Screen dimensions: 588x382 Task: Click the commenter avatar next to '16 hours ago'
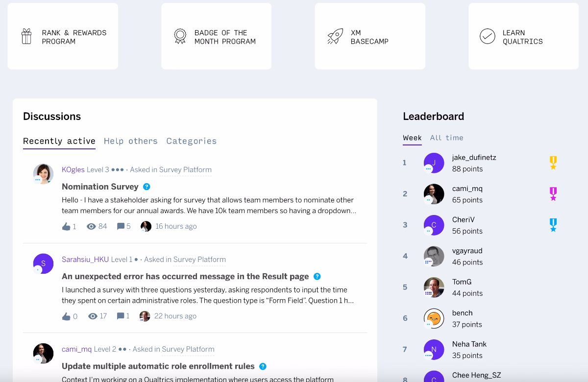click(146, 226)
